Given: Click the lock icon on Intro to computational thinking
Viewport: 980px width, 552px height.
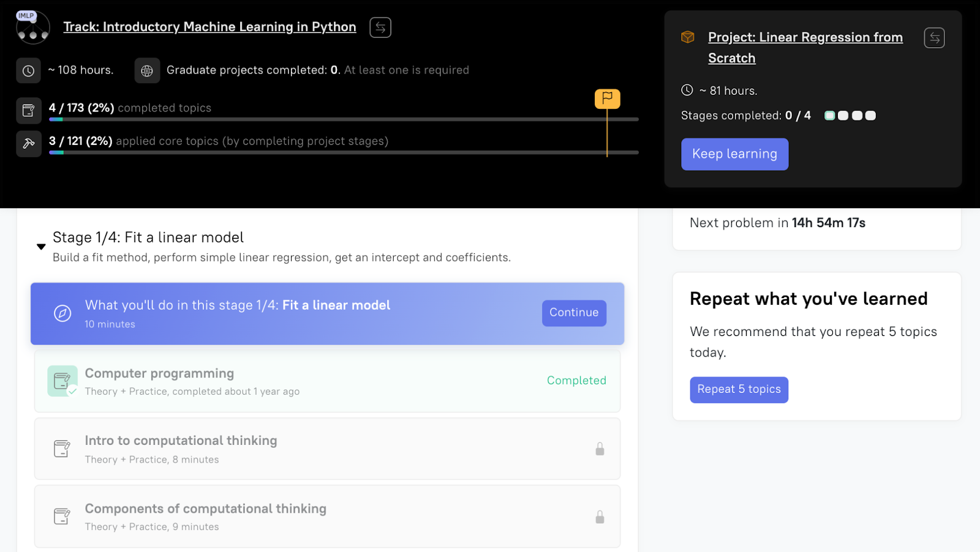Looking at the screenshot, I should [600, 449].
